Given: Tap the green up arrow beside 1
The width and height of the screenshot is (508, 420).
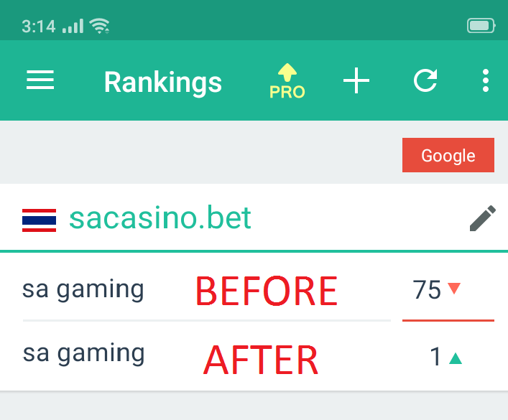Looking at the screenshot, I should 455,358.
